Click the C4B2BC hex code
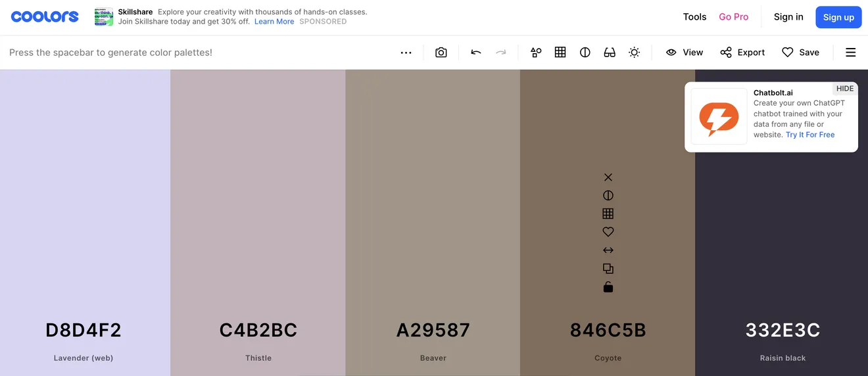Screen dimensions: 868x376 tap(258, 330)
